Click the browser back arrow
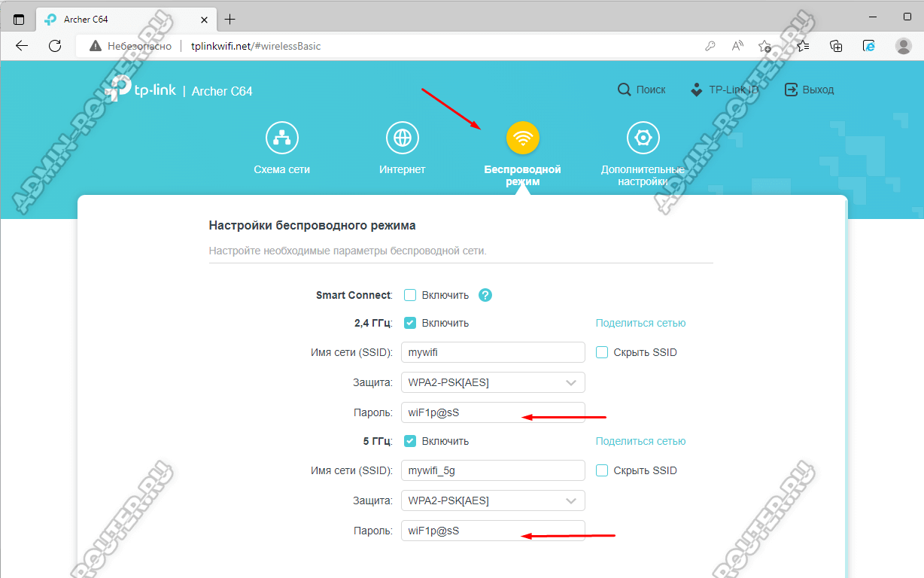The height and width of the screenshot is (578, 924). pyautogui.click(x=22, y=46)
